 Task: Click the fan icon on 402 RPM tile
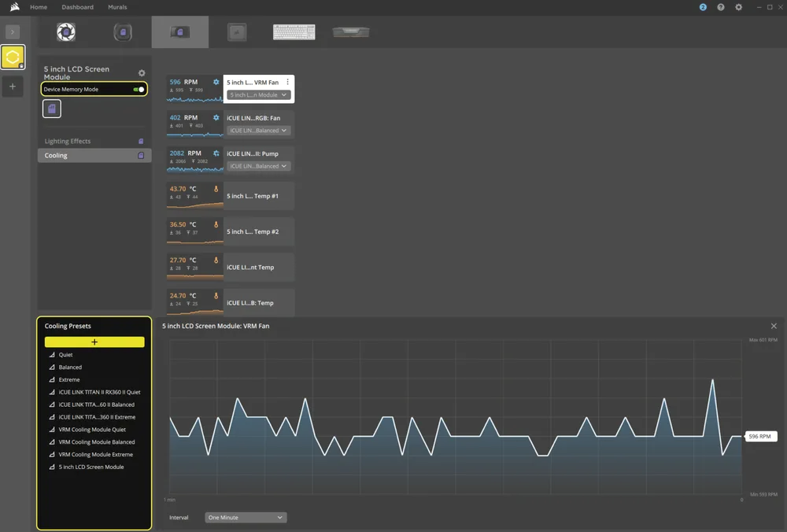tap(216, 117)
